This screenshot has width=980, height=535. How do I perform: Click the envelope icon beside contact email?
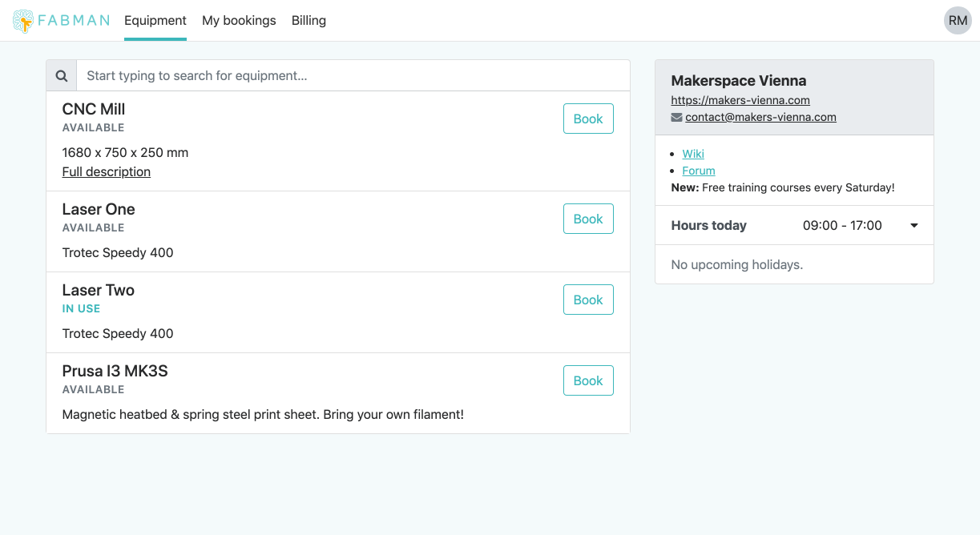coord(677,117)
